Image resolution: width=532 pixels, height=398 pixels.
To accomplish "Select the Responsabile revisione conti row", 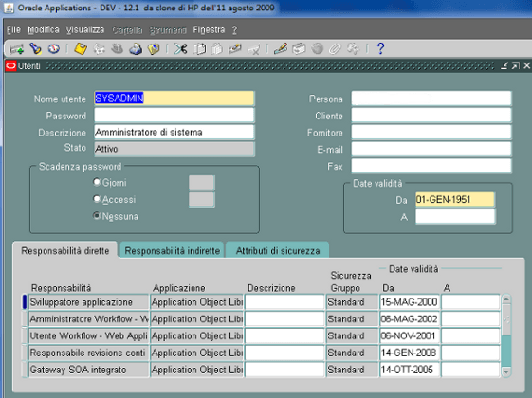I will coord(89,353).
